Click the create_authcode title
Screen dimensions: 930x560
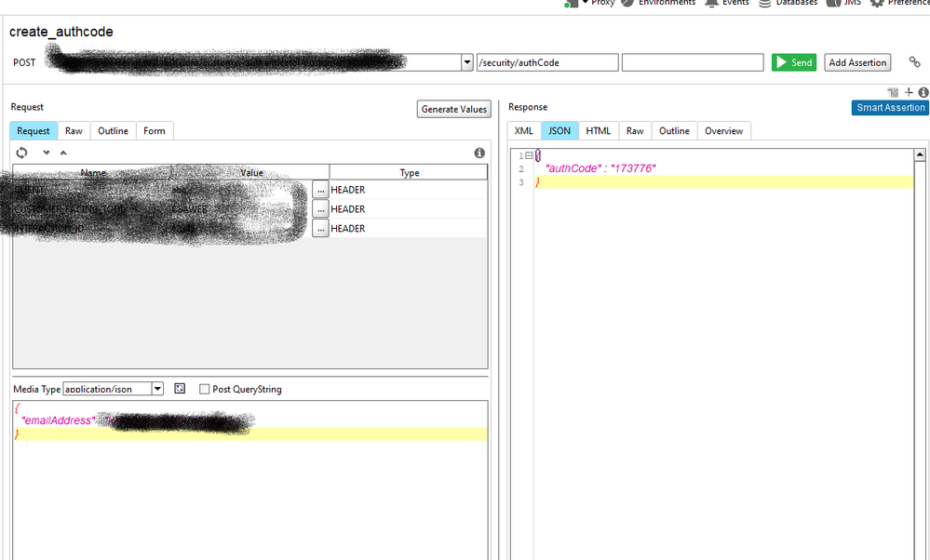[61, 32]
